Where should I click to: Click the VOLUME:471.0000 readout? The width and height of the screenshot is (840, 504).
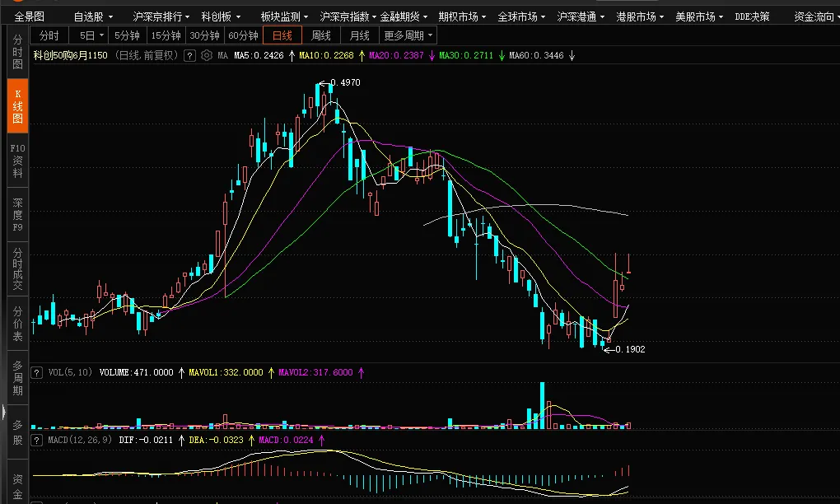(x=136, y=372)
